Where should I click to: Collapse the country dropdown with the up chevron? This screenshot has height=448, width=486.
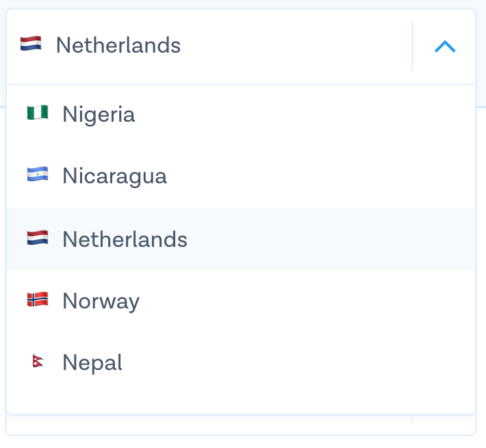tap(445, 47)
